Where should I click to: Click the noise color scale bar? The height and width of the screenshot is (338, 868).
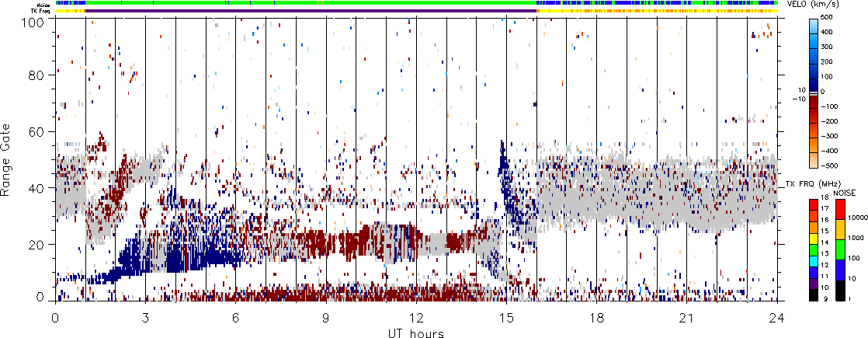click(x=841, y=249)
